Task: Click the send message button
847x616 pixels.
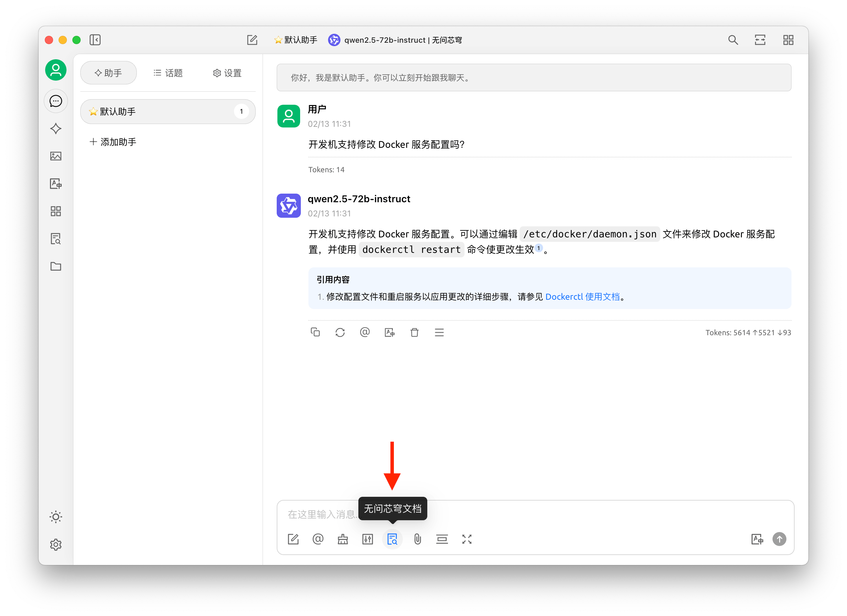Action: (780, 538)
